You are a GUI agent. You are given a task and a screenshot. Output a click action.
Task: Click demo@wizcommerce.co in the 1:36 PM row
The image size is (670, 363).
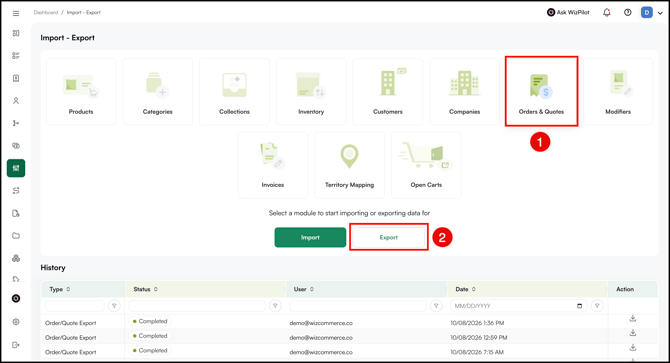click(x=321, y=323)
